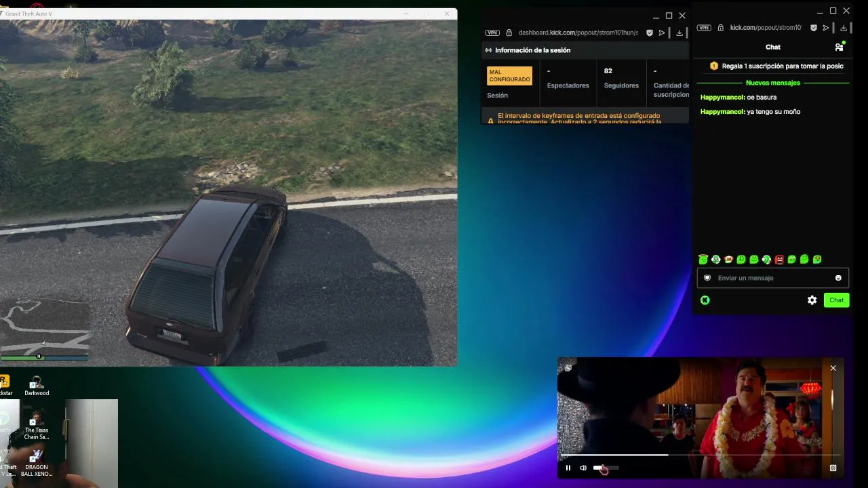Image resolution: width=868 pixels, height=488 pixels.
Task: Click the 'Espectadores' stat label
Action: click(x=568, y=85)
